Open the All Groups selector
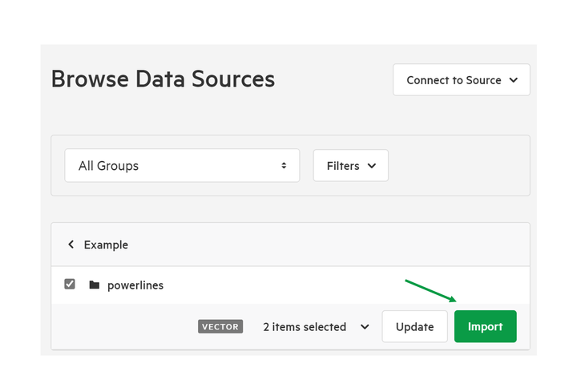577x392 pixels. pos(182,166)
